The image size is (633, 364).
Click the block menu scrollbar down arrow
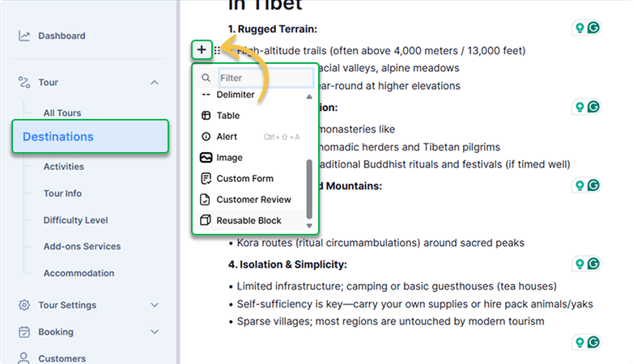click(309, 226)
